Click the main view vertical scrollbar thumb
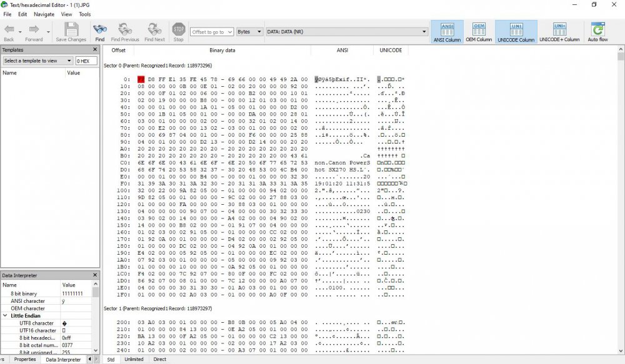The image size is (625, 364). click(621, 57)
